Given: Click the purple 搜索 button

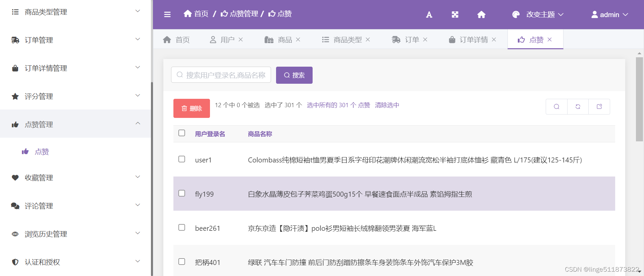Looking at the screenshot, I should pyautogui.click(x=294, y=75).
